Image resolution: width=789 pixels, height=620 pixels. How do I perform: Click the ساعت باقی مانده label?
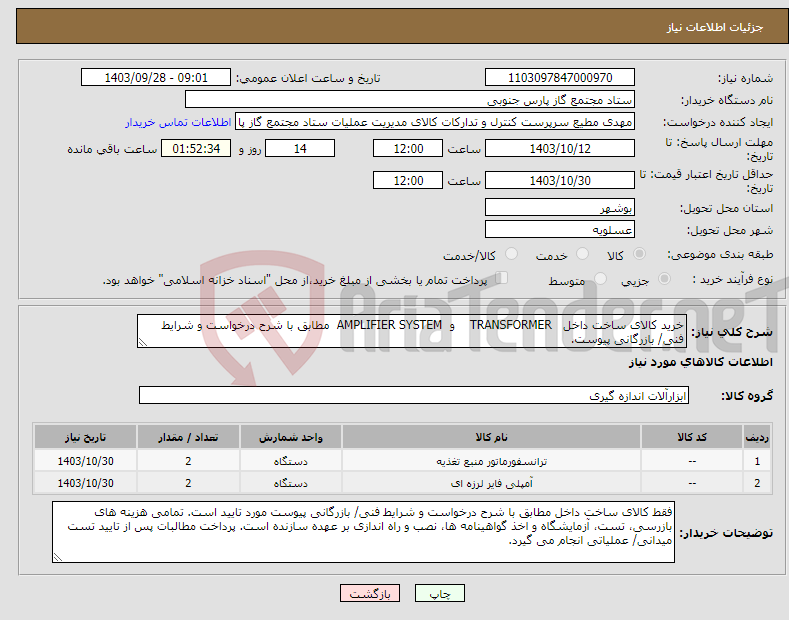(112, 149)
